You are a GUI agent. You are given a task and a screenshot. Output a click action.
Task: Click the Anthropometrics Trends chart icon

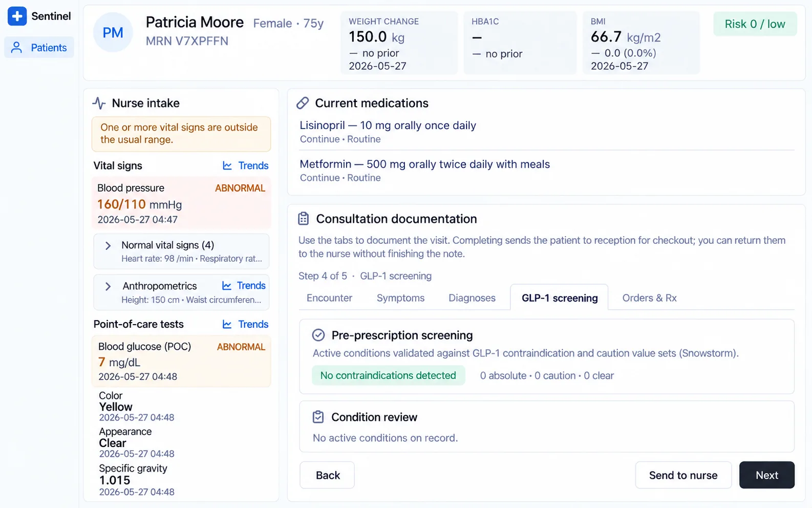click(226, 286)
